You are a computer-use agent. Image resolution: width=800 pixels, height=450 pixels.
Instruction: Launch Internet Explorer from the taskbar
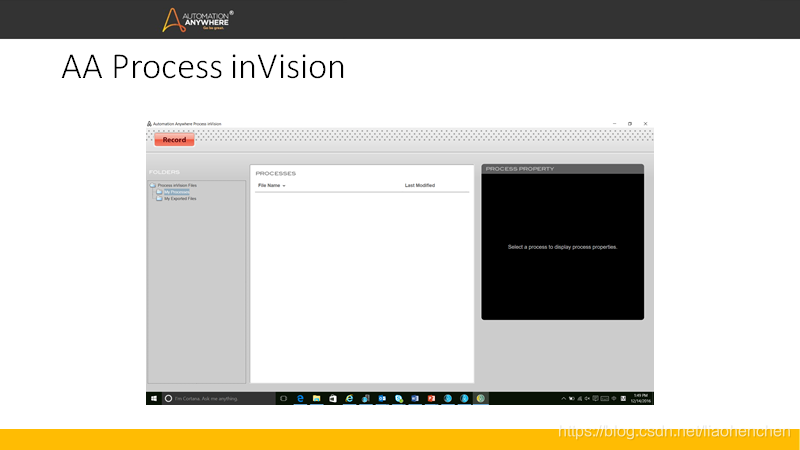coord(349,398)
